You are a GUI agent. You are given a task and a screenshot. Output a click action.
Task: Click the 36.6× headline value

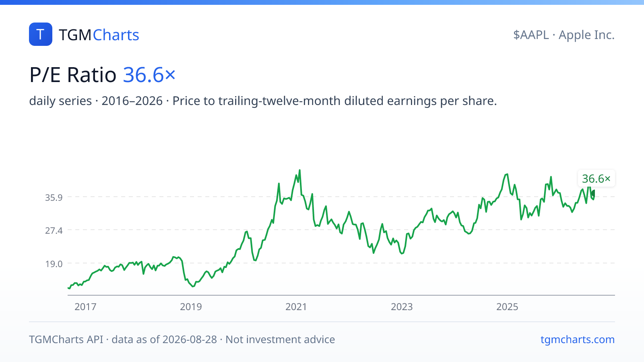149,75
